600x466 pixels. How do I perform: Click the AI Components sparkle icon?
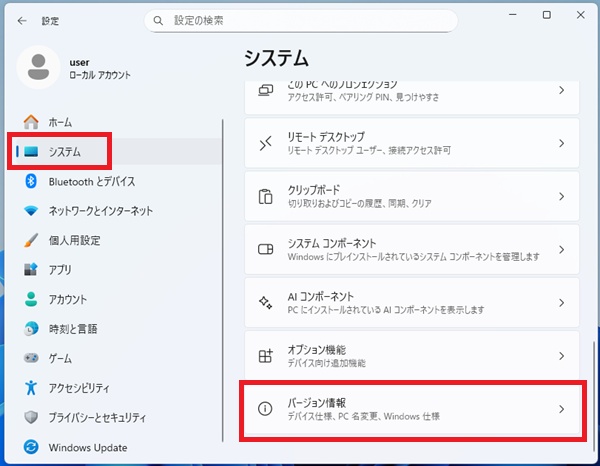(266, 303)
